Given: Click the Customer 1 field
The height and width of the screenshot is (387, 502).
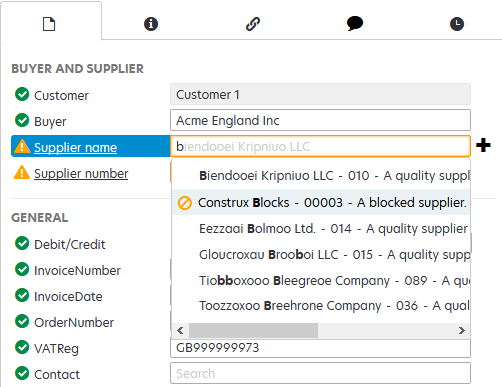Looking at the screenshot, I should coord(320,94).
